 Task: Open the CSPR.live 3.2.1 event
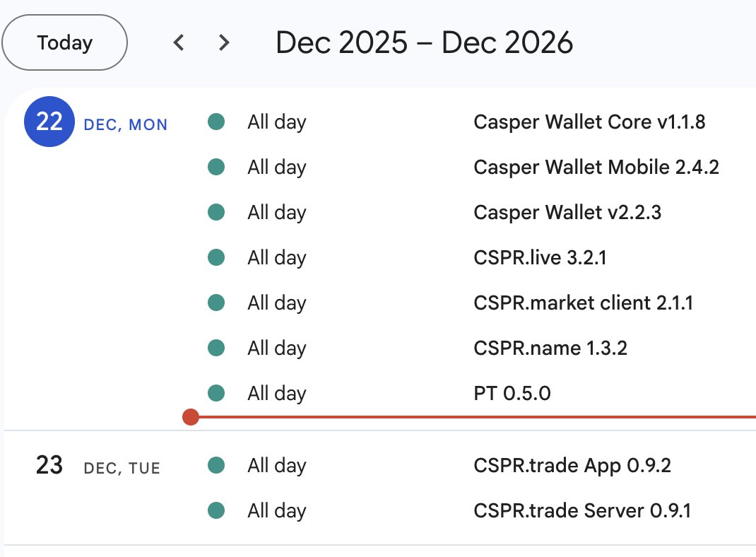[540, 257]
